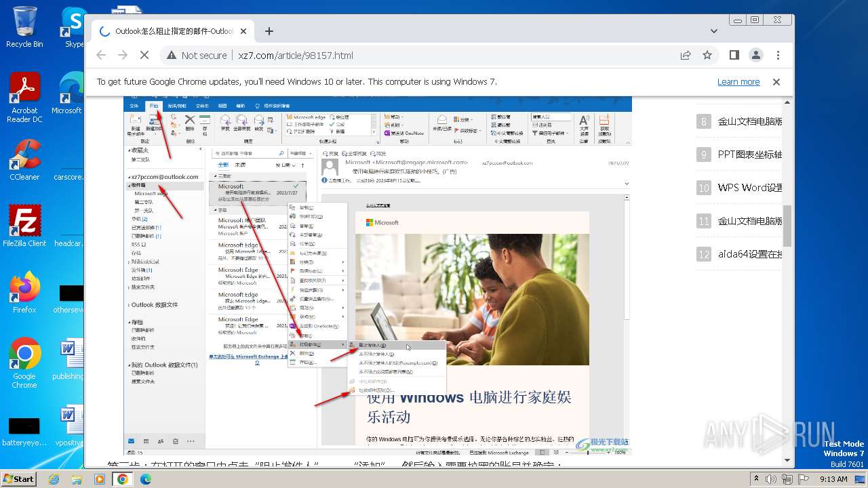Click the Learn more link
868x488 pixels.
(x=738, y=82)
